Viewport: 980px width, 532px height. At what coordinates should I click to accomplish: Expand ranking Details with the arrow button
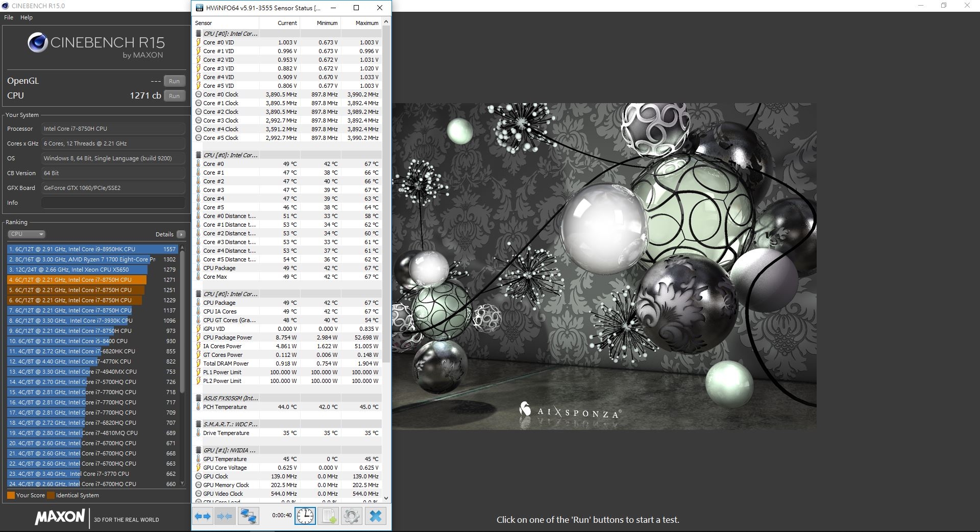(181, 234)
